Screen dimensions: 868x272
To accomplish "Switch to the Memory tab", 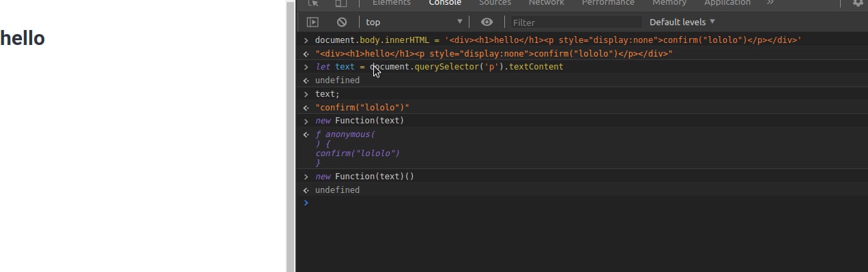I will point(669,3).
